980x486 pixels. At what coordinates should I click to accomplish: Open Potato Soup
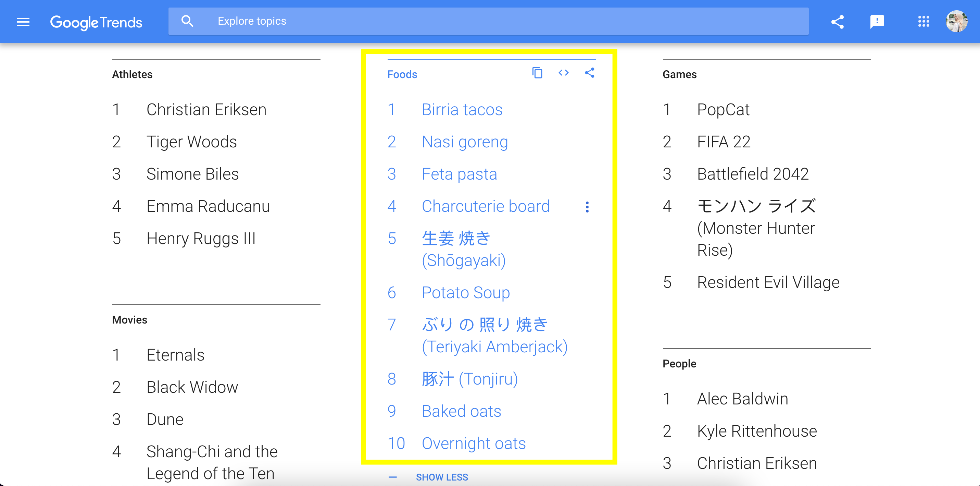coord(466,293)
